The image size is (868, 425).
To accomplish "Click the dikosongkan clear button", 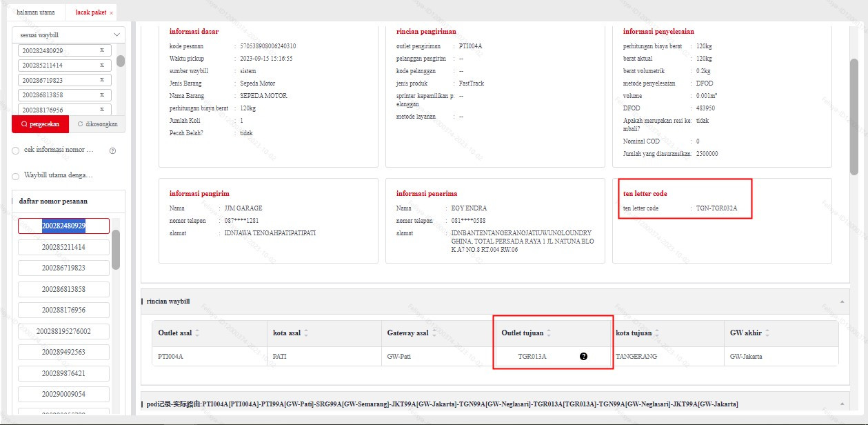I will point(97,124).
